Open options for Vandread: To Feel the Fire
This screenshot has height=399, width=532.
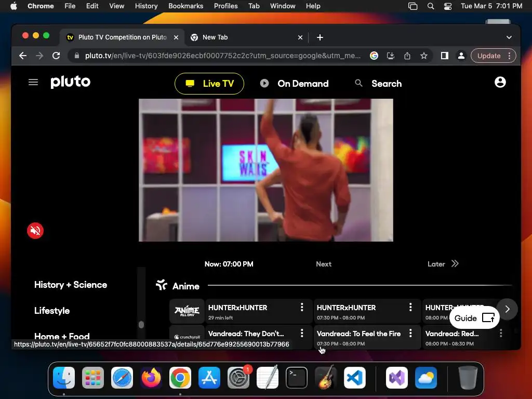point(410,333)
